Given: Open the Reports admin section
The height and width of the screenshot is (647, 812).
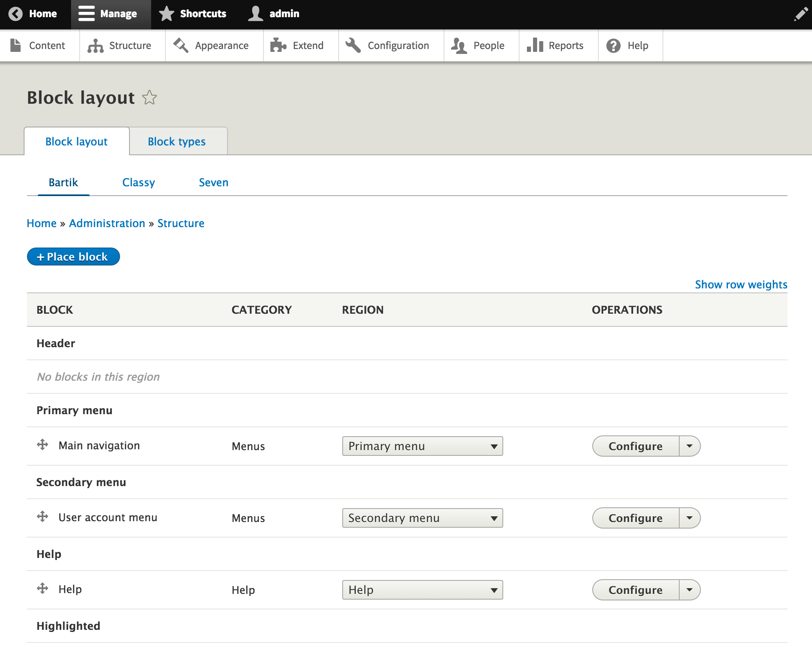Looking at the screenshot, I should tap(558, 45).
